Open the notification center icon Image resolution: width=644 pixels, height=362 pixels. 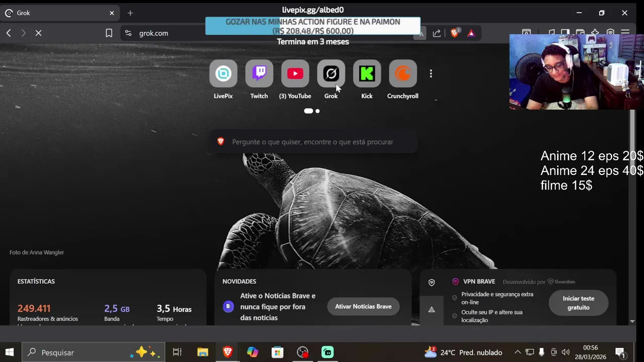(620, 352)
